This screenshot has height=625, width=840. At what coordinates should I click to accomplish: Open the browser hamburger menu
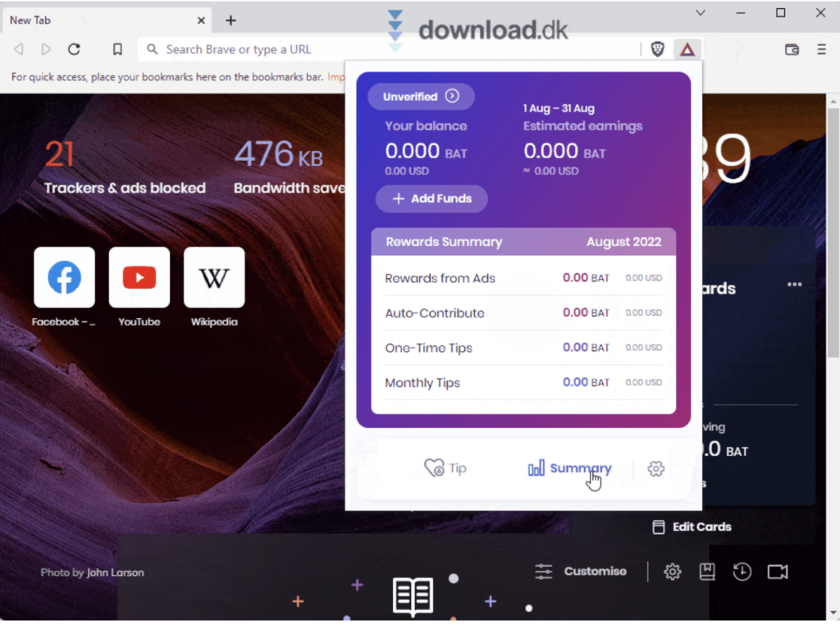[821, 48]
